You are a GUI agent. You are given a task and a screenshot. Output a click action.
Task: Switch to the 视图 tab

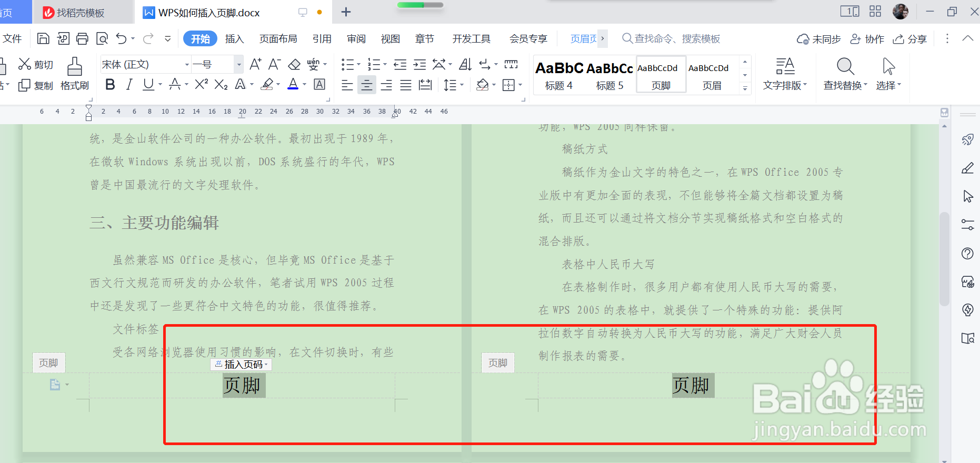pyautogui.click(x=390, y=38)
